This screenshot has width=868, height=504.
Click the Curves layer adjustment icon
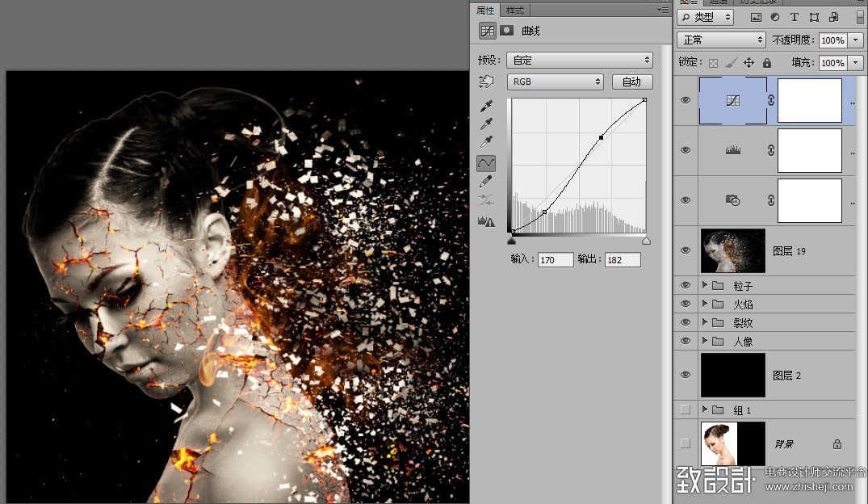733,100
